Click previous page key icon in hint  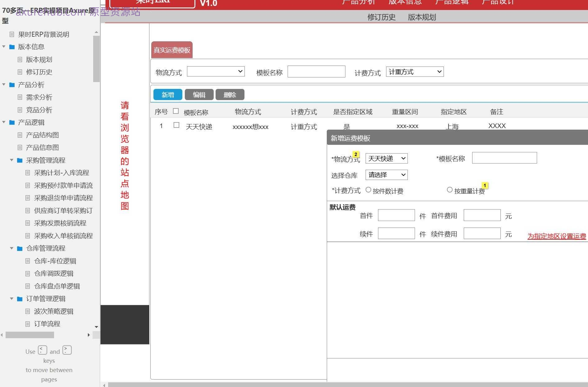tap(43, 350)
